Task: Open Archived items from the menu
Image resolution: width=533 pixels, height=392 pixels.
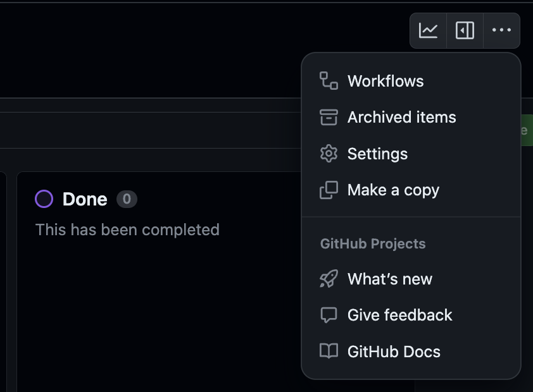Action: coord(401,117)
